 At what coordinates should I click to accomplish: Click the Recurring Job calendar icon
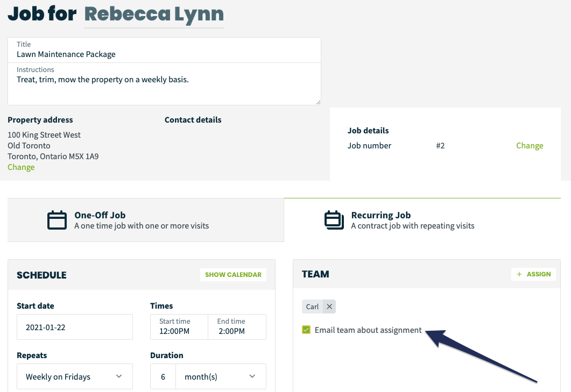pos(334,220)
